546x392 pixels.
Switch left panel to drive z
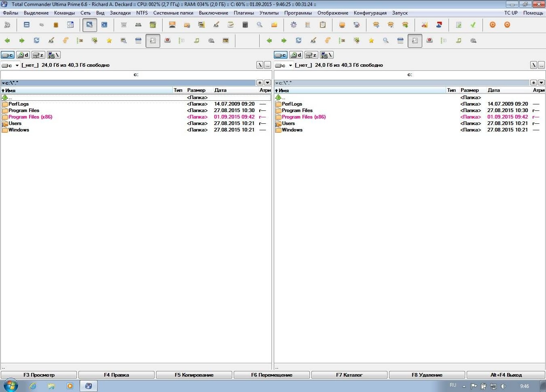[x=38, y=55]
